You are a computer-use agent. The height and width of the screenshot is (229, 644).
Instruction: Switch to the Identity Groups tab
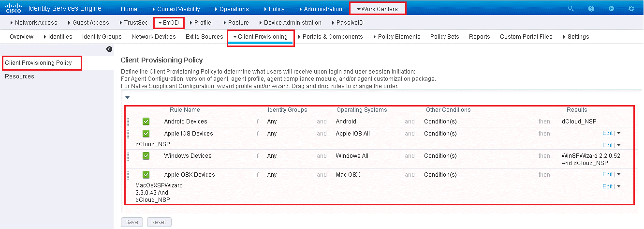(102, 37)
